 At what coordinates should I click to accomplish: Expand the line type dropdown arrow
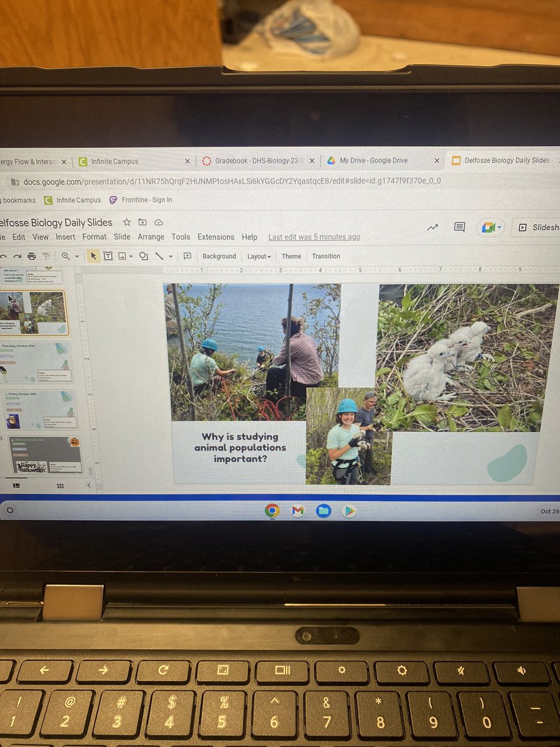pyautogui.click(x=170, y=256)
